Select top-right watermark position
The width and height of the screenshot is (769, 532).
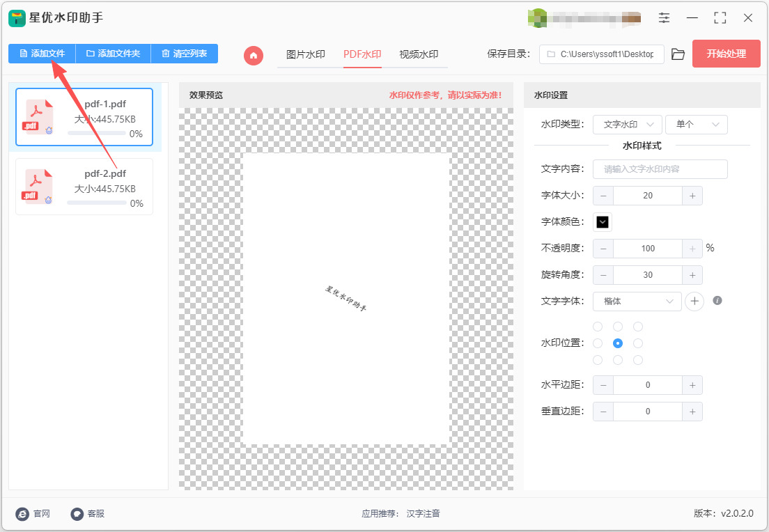[x=638, y=327]
